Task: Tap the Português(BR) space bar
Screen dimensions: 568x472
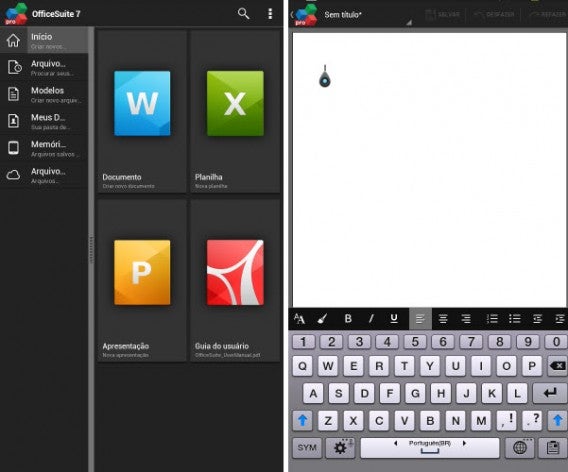Action: coord(430,448)
